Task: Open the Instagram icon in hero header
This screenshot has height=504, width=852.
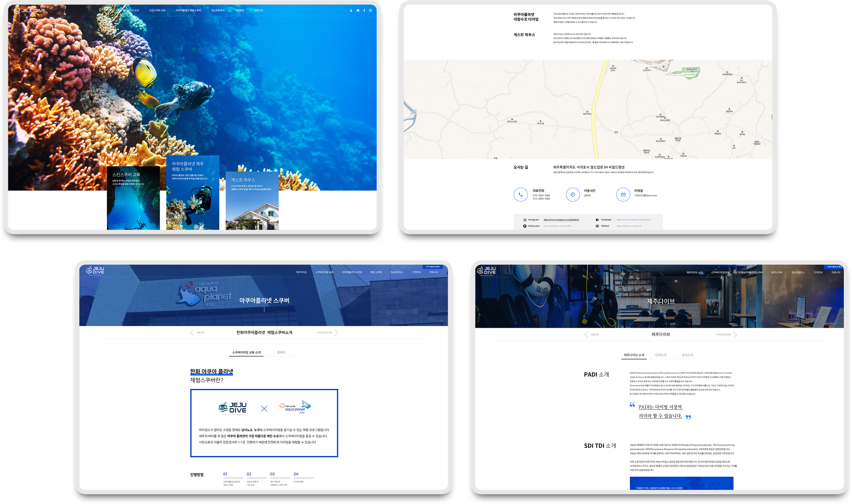Action: coord(370,11)
